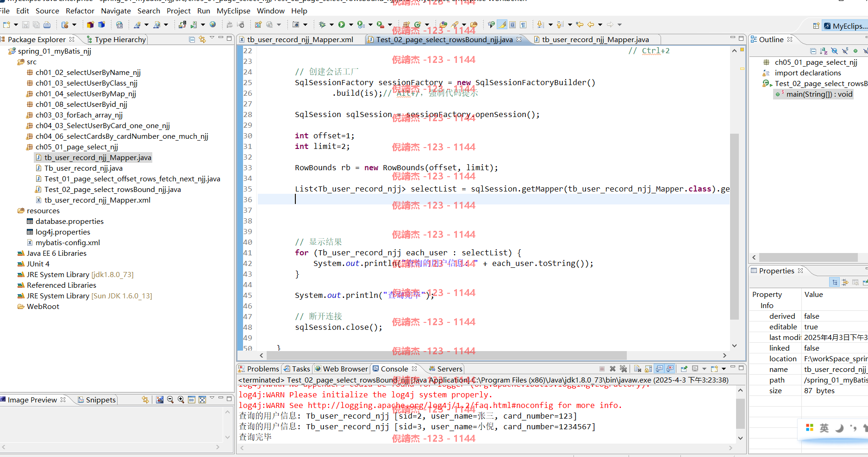Click the 英 input method indicator
The image size is (868, 457).
(x=824, y=428)
